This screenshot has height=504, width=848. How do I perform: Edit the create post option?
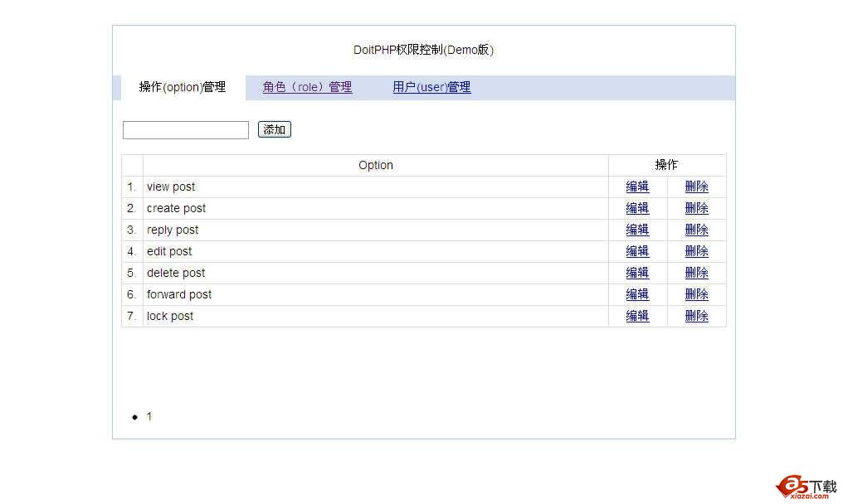[637, 208]
